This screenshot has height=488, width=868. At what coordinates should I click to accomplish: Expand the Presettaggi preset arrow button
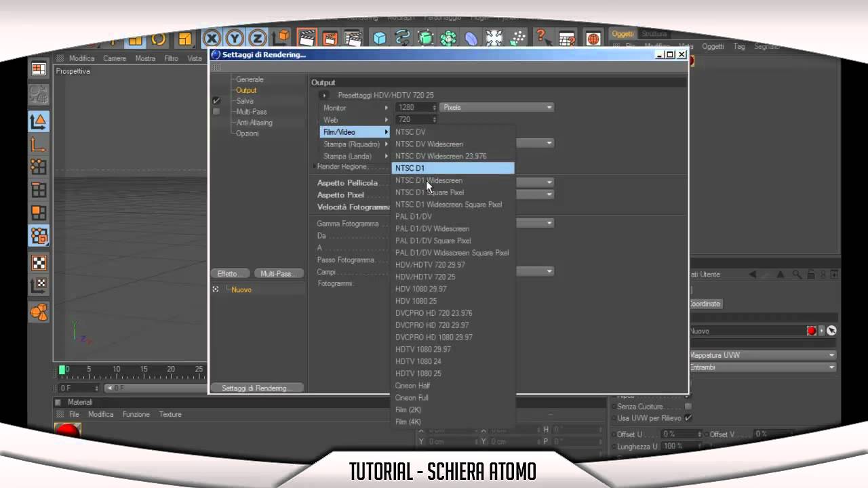click(324, 96)
